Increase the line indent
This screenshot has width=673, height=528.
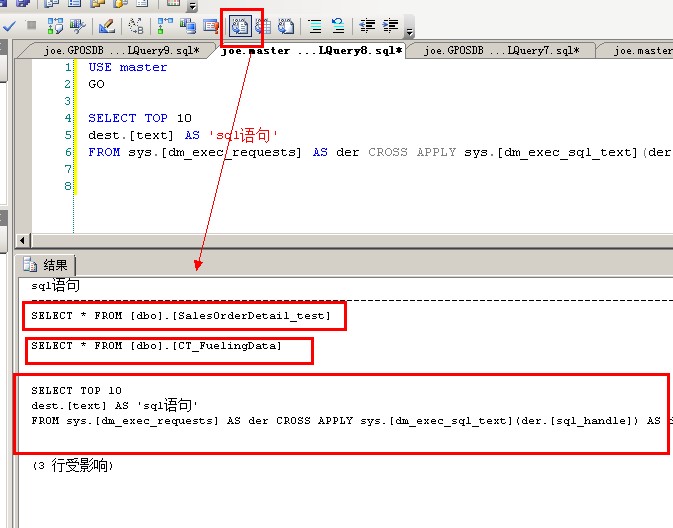[x=390, y=26]
